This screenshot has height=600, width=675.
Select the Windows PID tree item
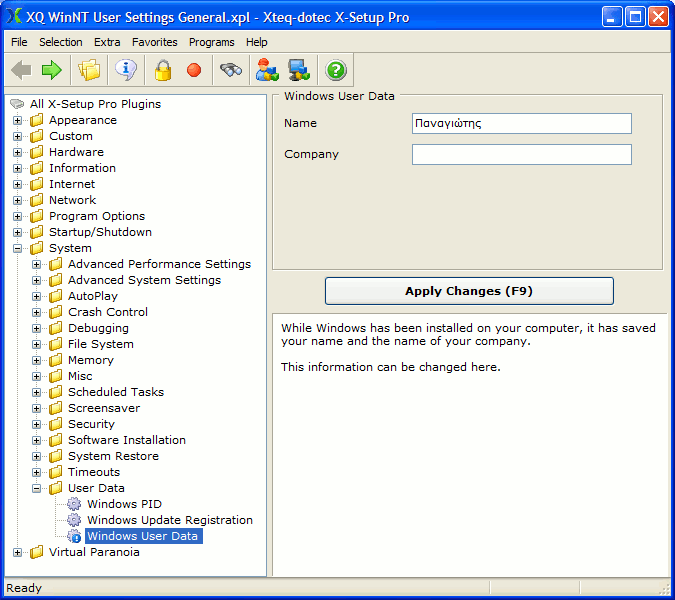point(124,504)
